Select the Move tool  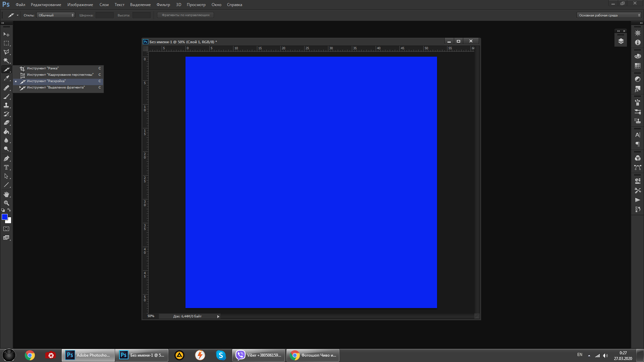(x=6, y=34)
